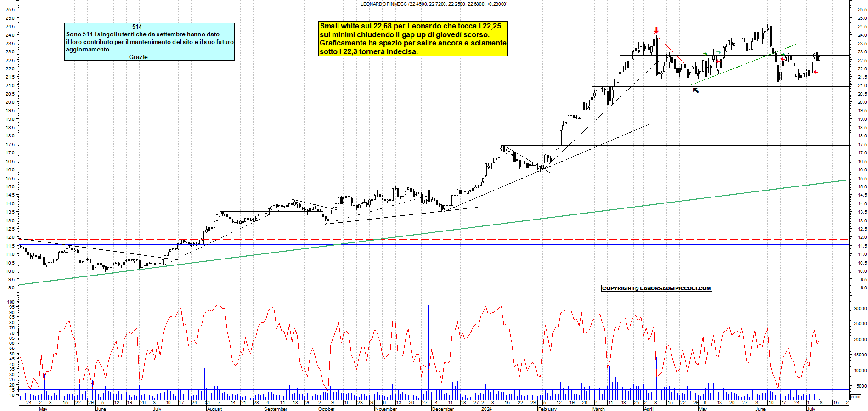Click the 30000 volume scale label
The height and width of the screenshot is (411, 868).
coord(860,309)
